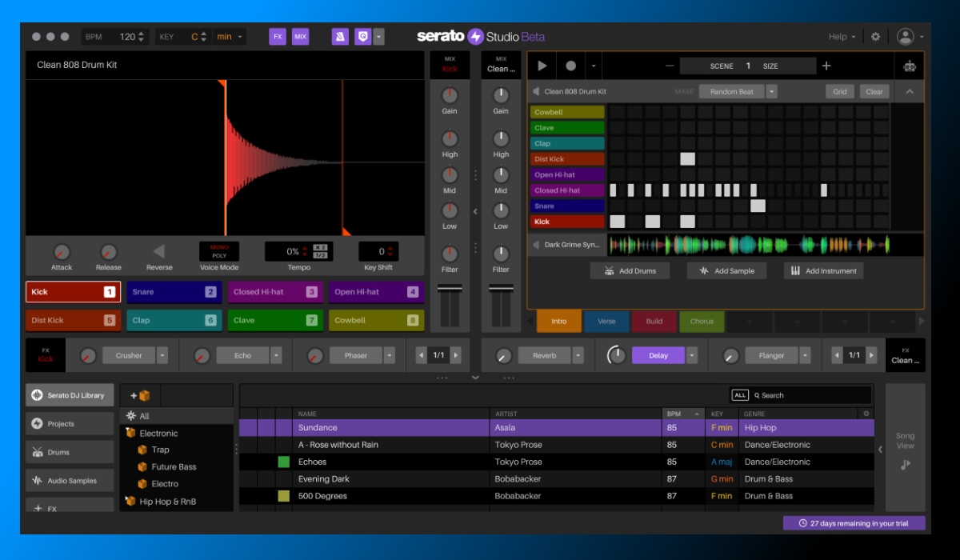Select the Trap crate
Viewport: 960px width, 560px height.
[160, 450]
